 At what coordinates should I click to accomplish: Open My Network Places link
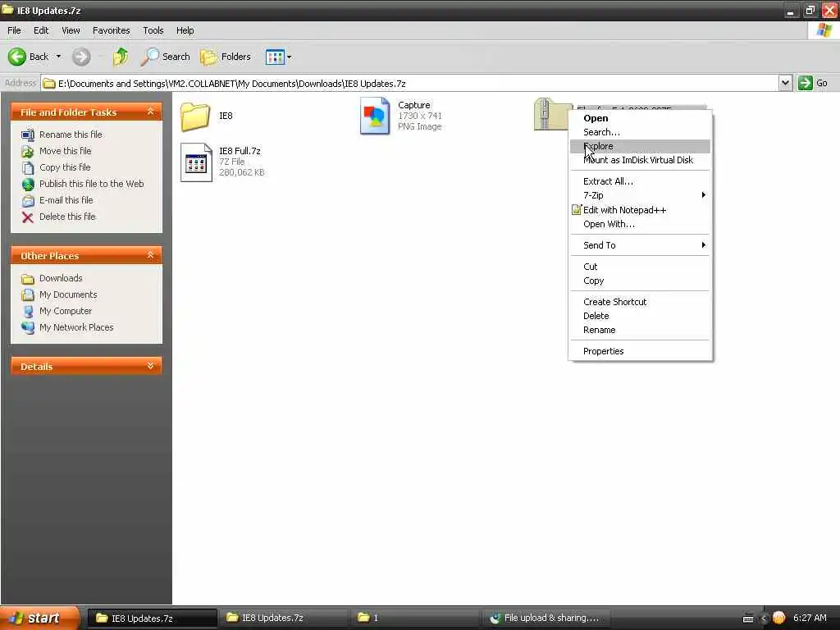pos(76,327)
